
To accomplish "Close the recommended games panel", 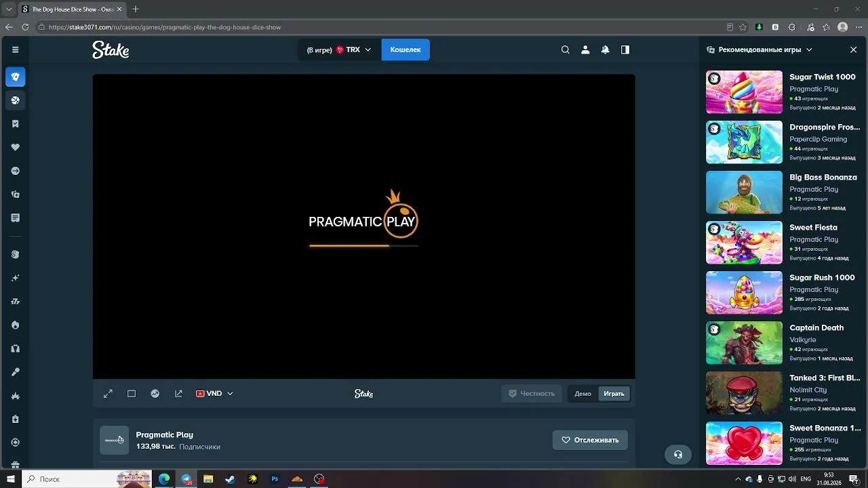I will pyautogui.click(x=853, y=49).
